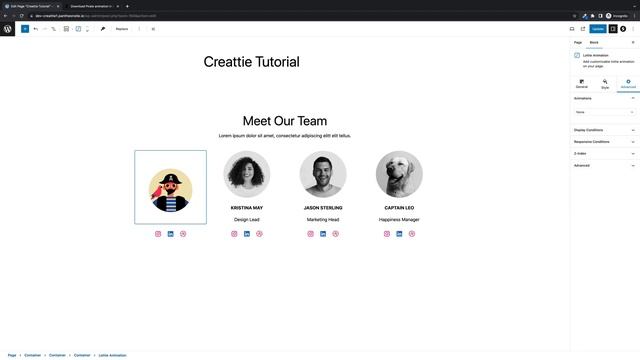Viewport: 640px width, 360px height.
Task: Open the Style settings tab
Action: (x=605, y=84)
